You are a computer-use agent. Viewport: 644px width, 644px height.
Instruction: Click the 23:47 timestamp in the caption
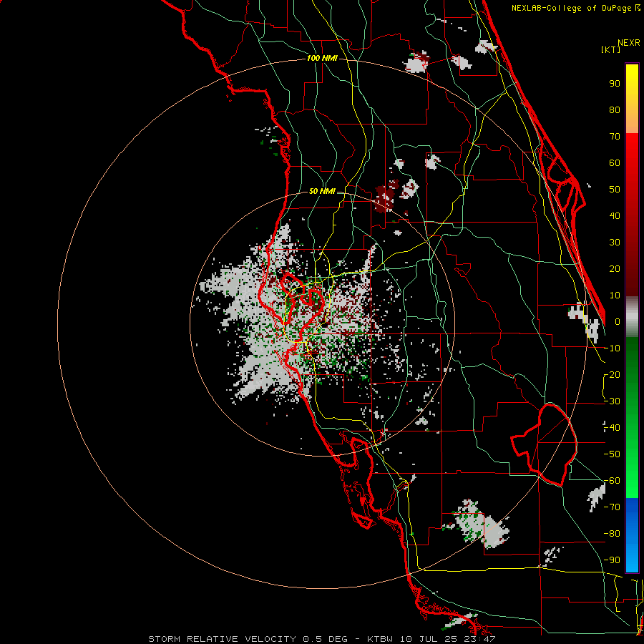pos(482,639)
